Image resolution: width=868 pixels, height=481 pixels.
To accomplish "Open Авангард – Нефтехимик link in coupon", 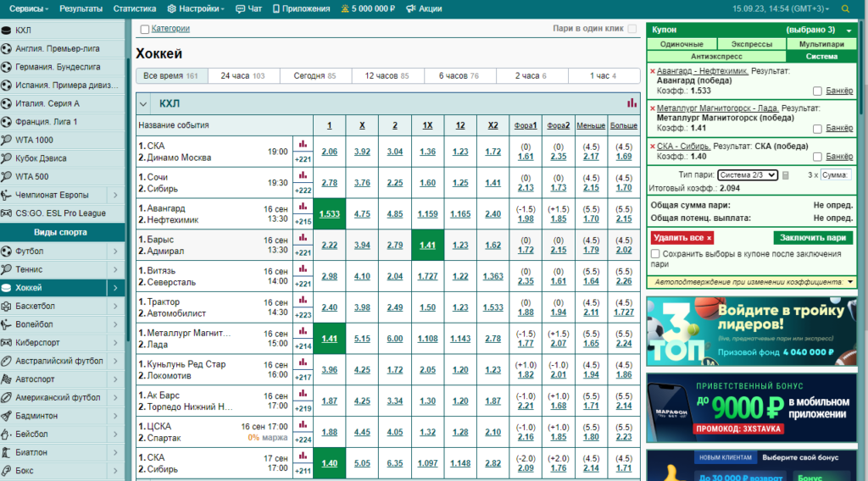I will 703,71.
